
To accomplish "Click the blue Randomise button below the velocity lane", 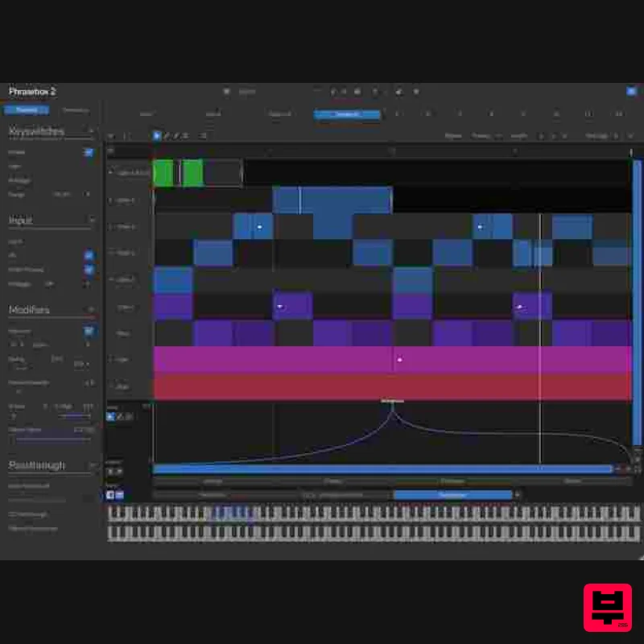I will pos(452,494).
